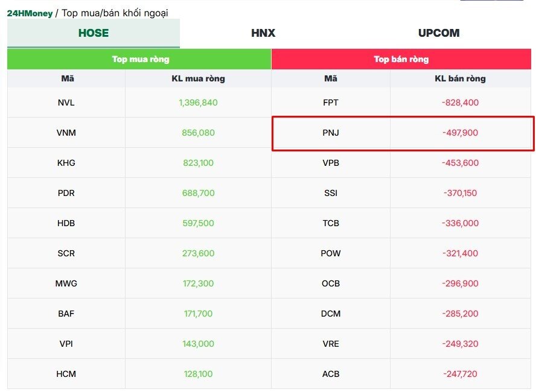Viewport: 536px width, 392px height.
Task: Select the MWG ticker
Action: click(x=66, y=283)
